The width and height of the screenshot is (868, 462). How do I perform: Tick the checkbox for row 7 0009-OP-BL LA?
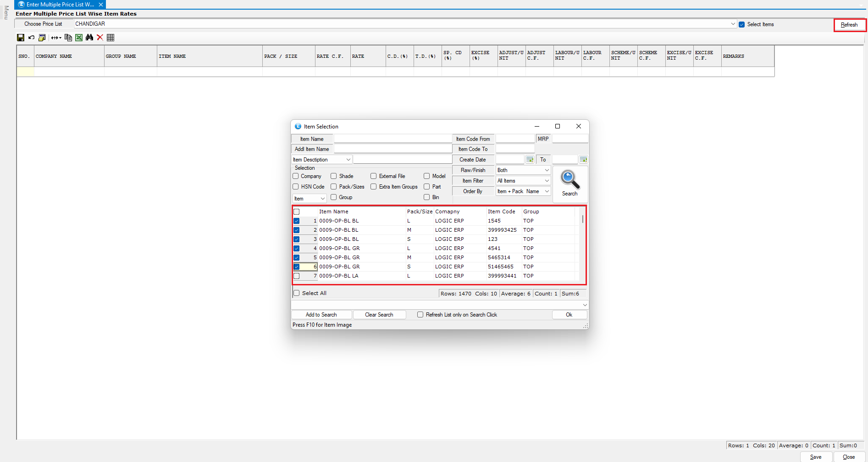tap(297, 276)
